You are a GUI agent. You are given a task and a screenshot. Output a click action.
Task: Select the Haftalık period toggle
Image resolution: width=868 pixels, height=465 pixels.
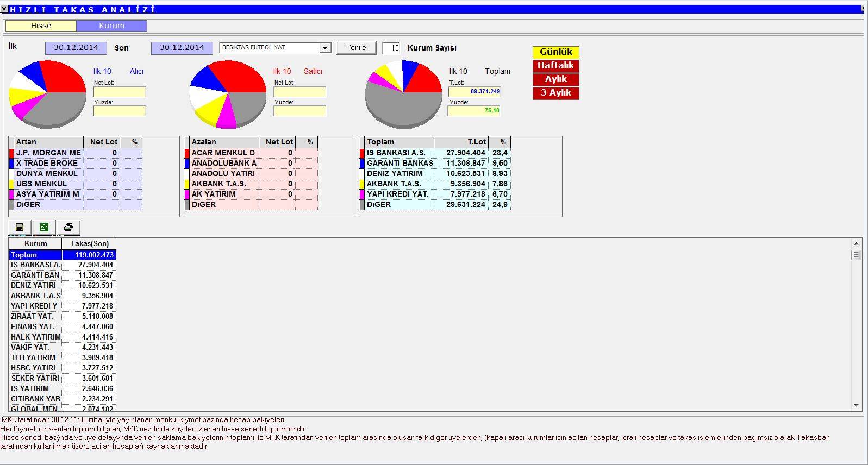pyautogui.click(x=555, y=66)
